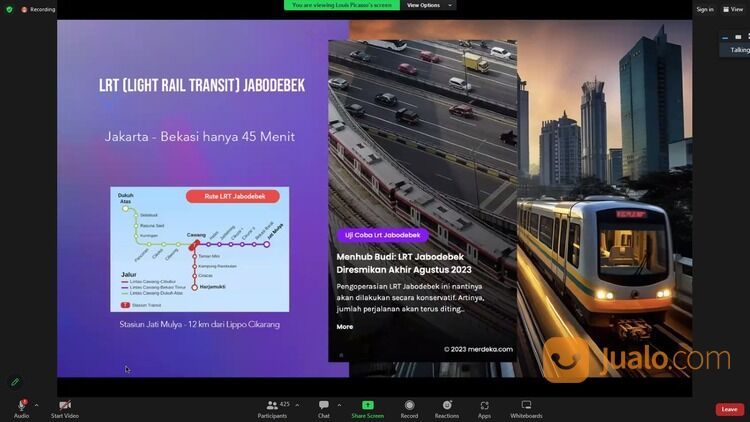Click the Recording indicator in top-left
750x422 pixels.
39,9
